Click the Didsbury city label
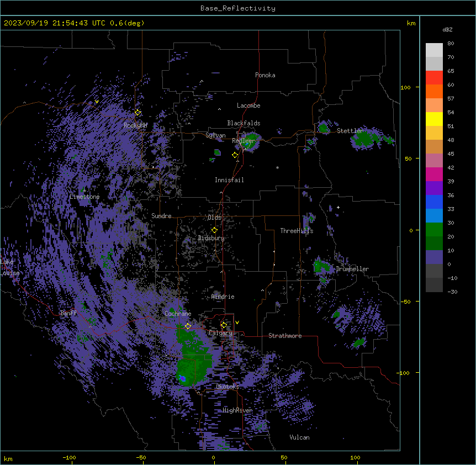The height and width of the screenshot is (465, 476). pos(211,238)
